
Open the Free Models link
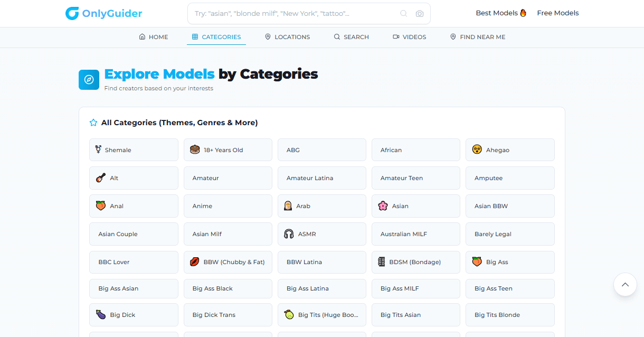click(557, 13)
